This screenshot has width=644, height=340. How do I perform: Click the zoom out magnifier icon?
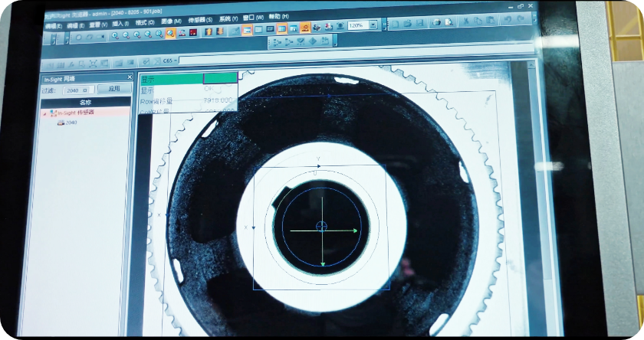tap(126, 35)
